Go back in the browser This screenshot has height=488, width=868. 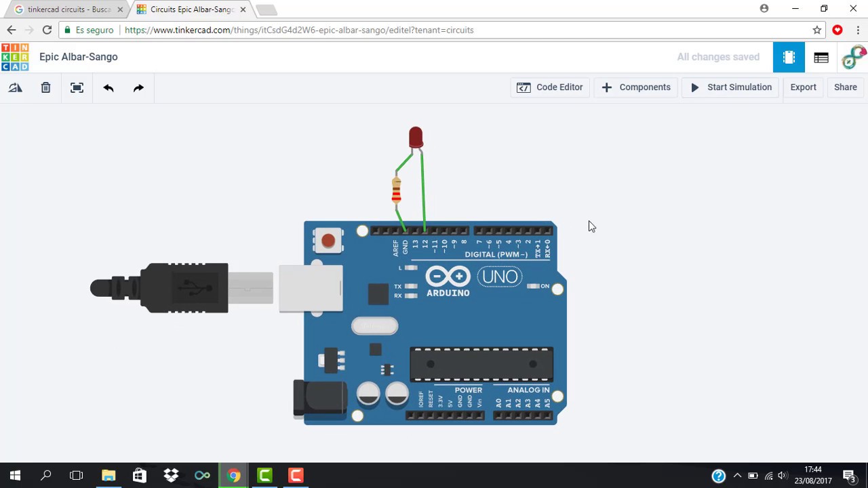tap(12, 30)
